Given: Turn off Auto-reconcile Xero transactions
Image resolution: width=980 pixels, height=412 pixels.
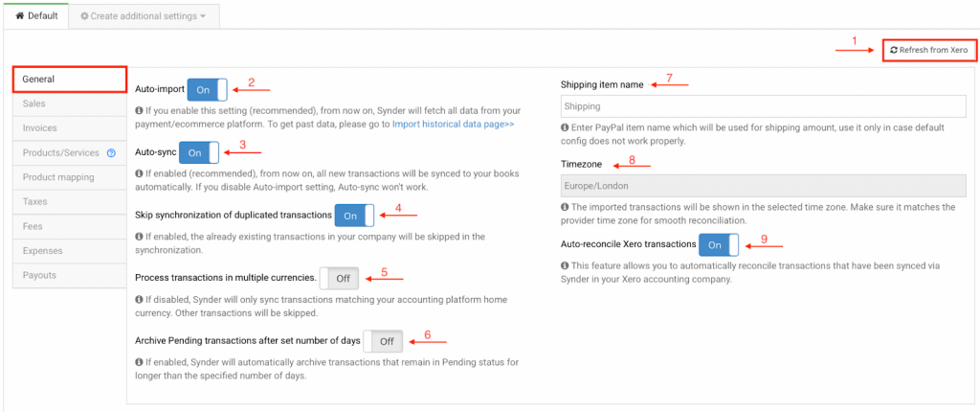Looking at the screenshot, I should [x=719, y=244].
